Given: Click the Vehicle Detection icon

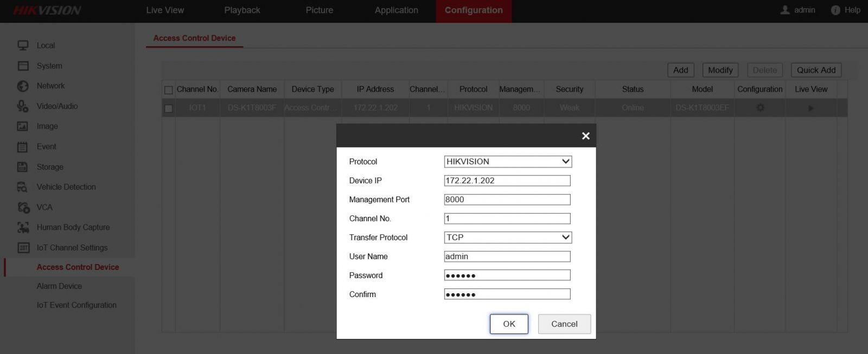Looking at the screenshot, I should [x=23, y=187].
